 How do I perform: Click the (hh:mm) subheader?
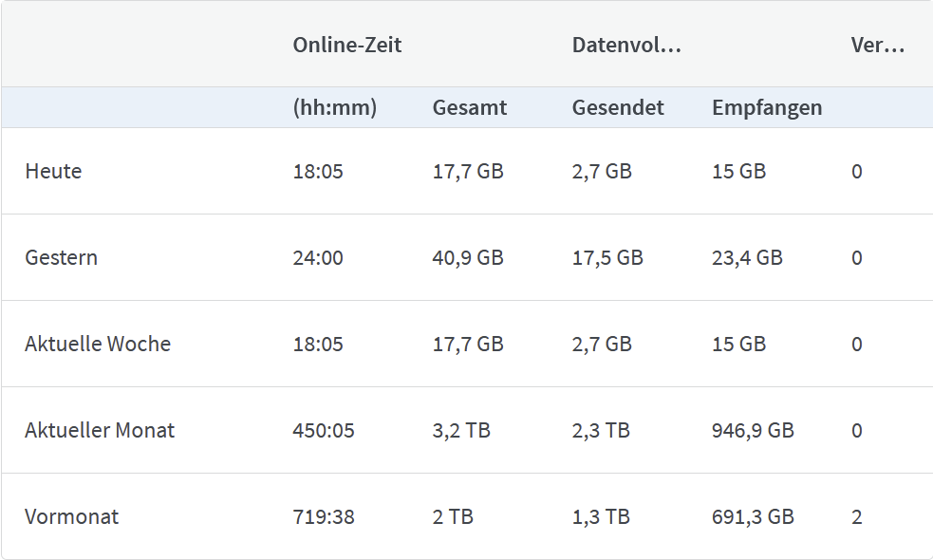(334, 108)
